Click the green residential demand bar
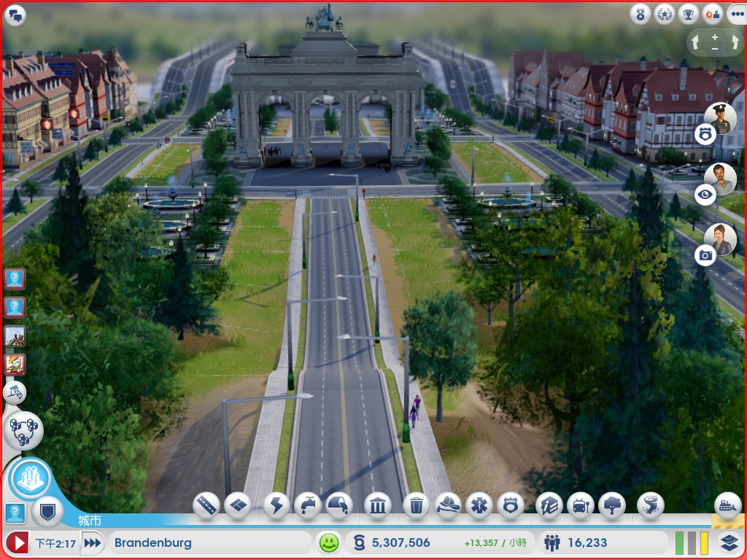The image size is (747, 560). (x=679, y=543)
